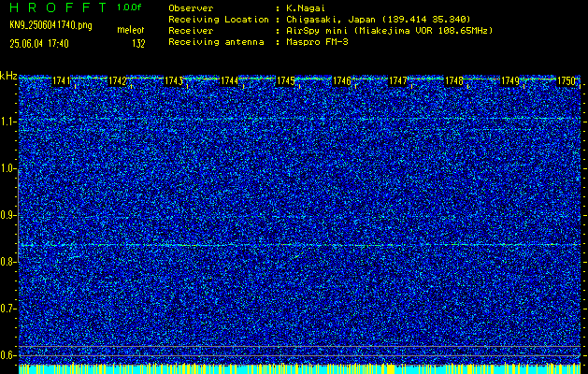
Task: Click the meteor label
Action: click(131, 30)
